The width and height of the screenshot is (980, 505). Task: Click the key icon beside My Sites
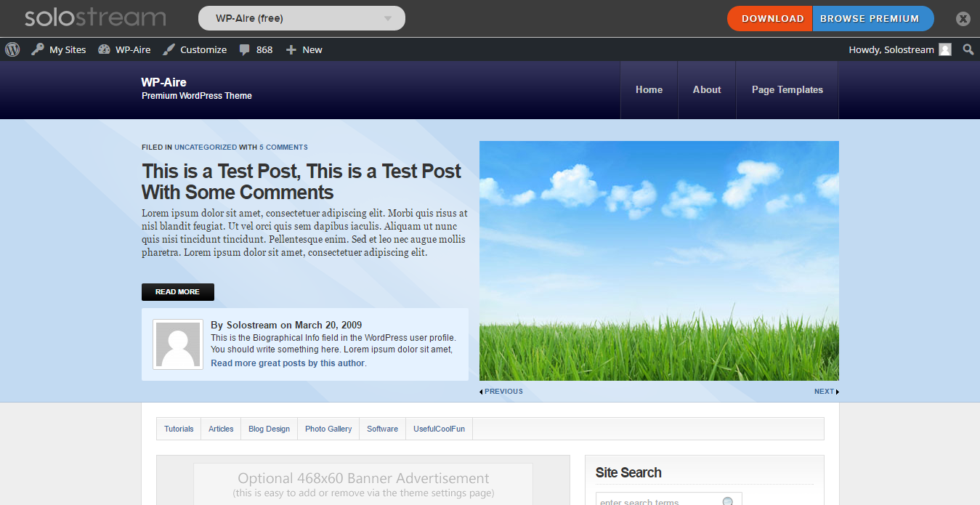(x=38, y=49)
